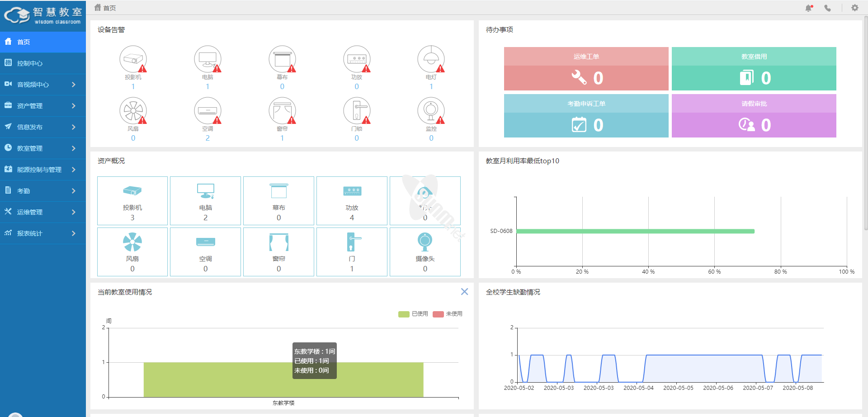Expand the 音视频中心 sidebar menu
Image resolution: width=868 pixels, height=417 pixels.
tap(43, 85)
